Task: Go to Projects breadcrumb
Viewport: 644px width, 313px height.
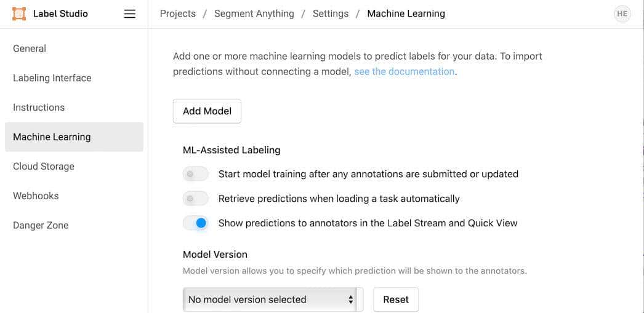Action: tap(178, 14)
